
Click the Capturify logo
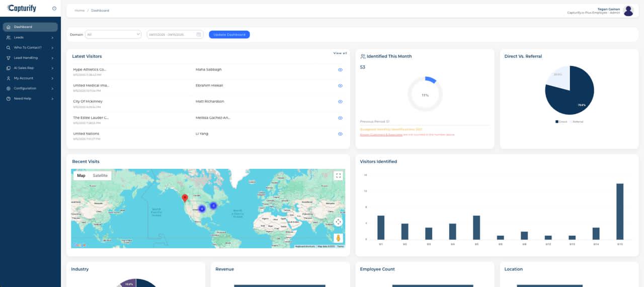[x=22, y=8]
